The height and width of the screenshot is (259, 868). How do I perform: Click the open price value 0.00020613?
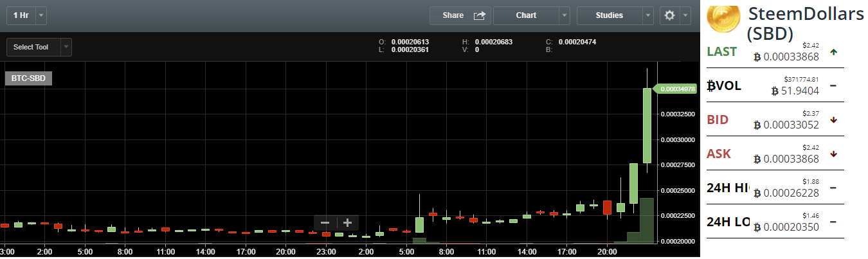[410, 42]
